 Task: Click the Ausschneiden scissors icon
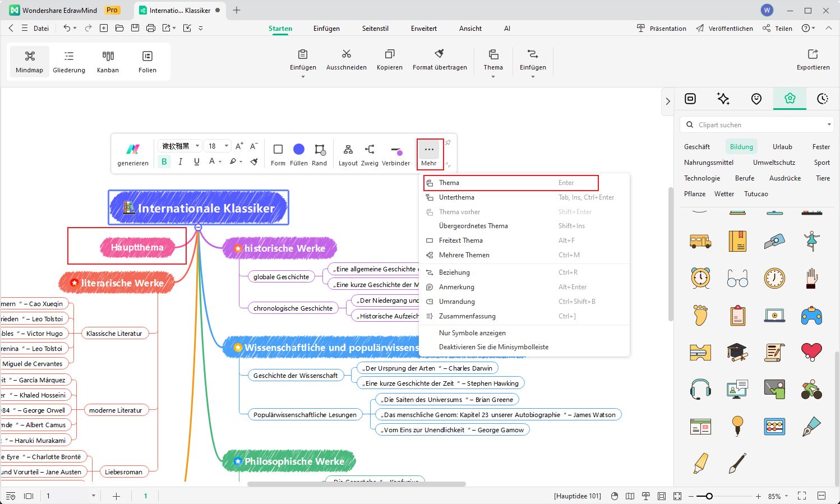coord(347,54)
